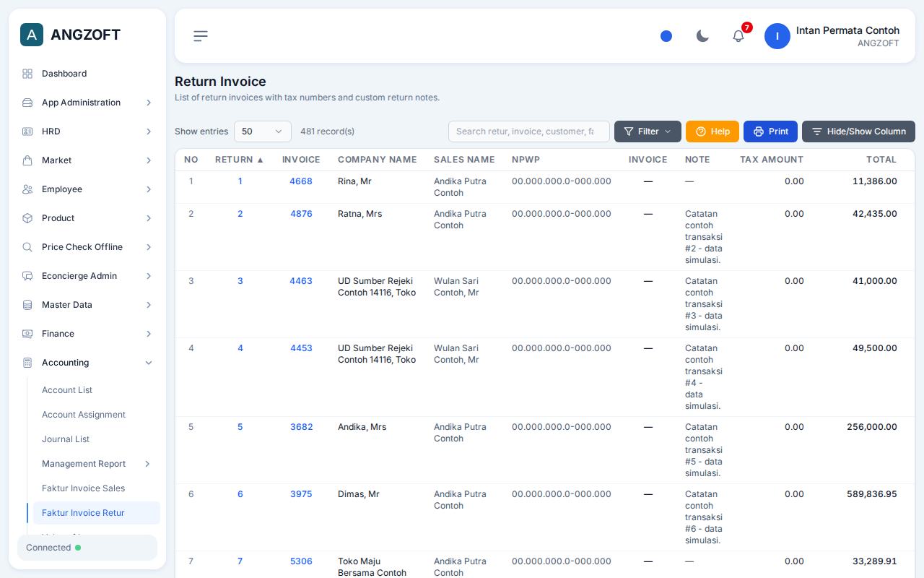
Task: Click the blue Print button
Action: pyautogui.click(x=770, y=131)
